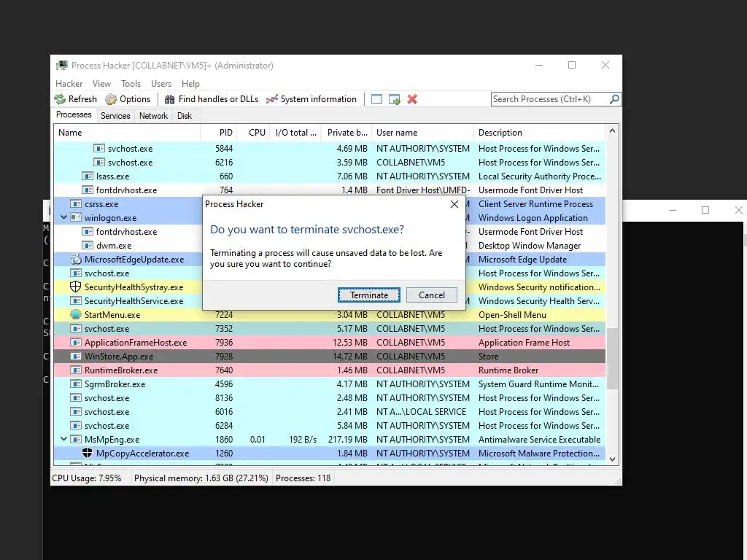
Task: Open the Tools menu
Action: click(x=131, y=84)
